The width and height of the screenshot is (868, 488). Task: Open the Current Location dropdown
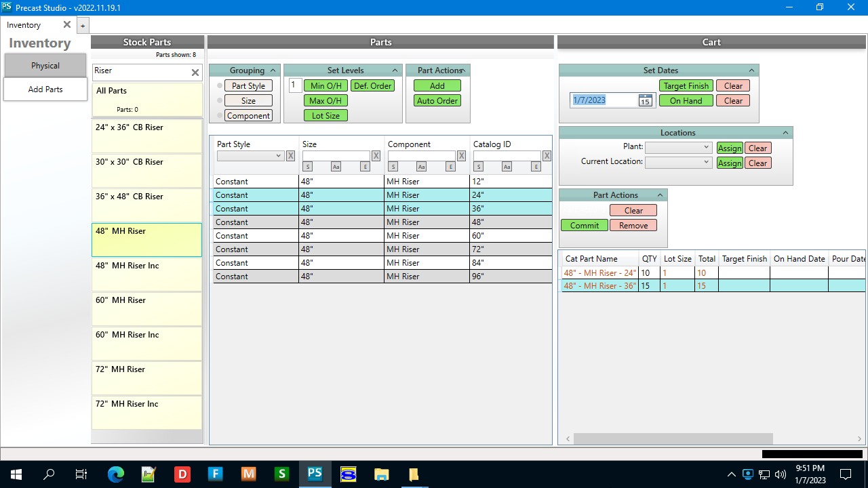(x=677, y=163)
